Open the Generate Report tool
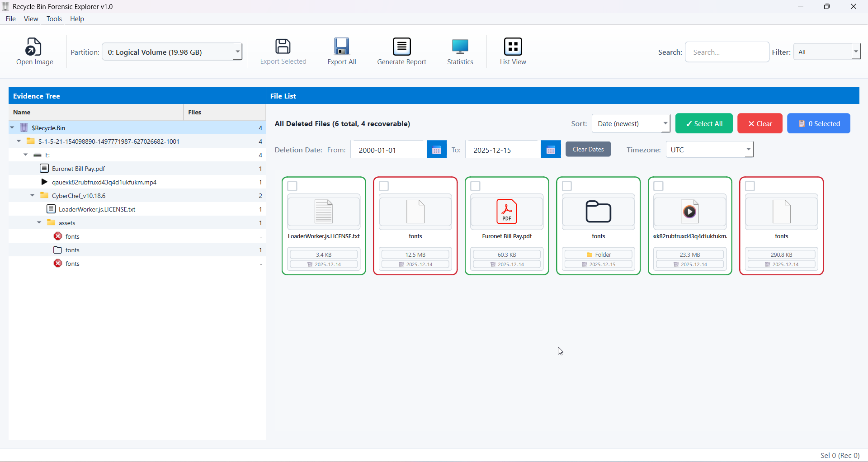This screenshot has height=462, width=868. 401,47
